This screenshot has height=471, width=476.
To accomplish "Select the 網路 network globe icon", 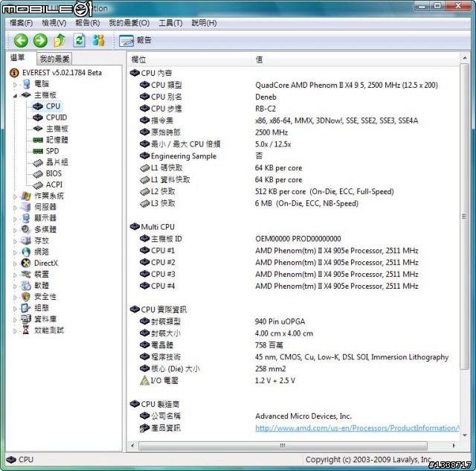I will 26,252.
